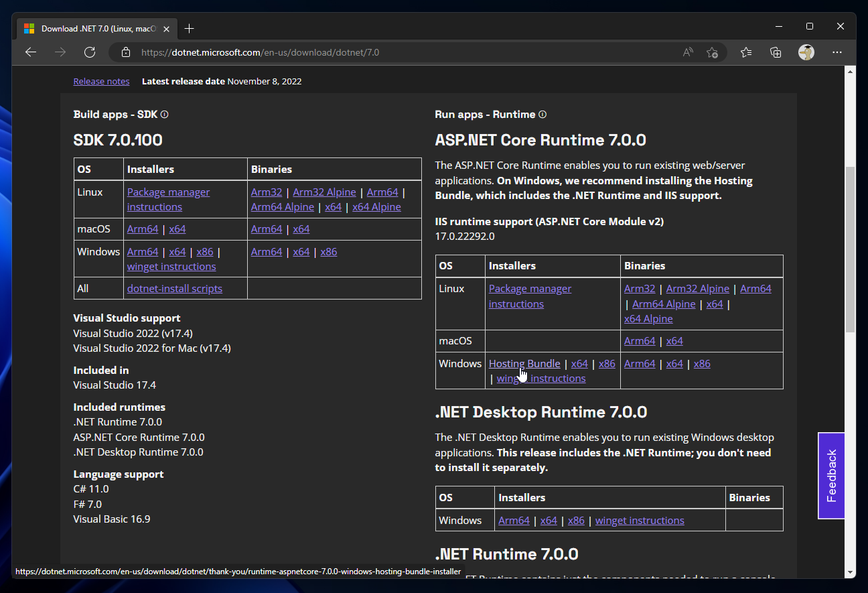Select the Download .NET 7.0 tab
Image resolution: width=868 pixels, height=593 pixels.
point(98,29)
